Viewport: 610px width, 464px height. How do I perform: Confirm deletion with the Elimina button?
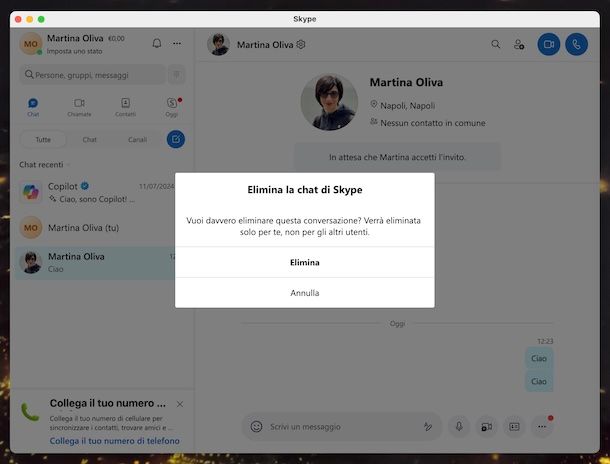tap(305, 263)
